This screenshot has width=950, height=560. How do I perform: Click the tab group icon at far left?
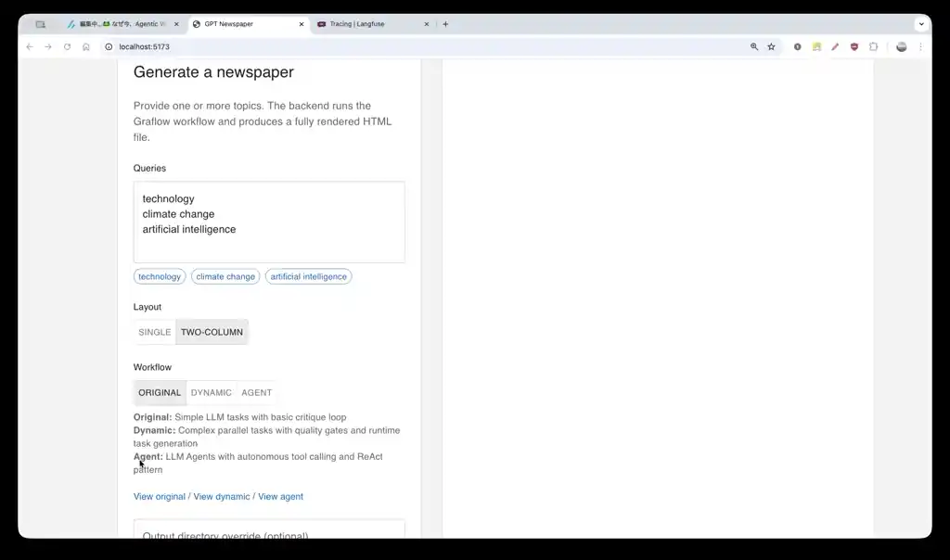[x=41, y=24]
